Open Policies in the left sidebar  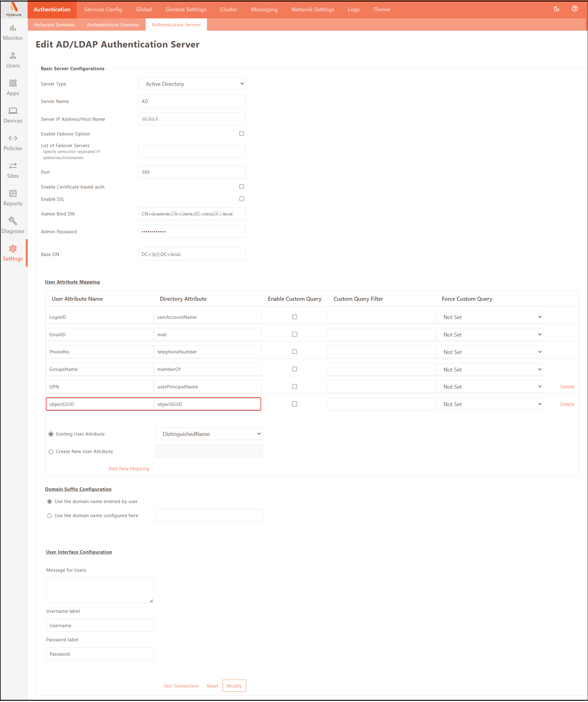click(x=13, y=143)
